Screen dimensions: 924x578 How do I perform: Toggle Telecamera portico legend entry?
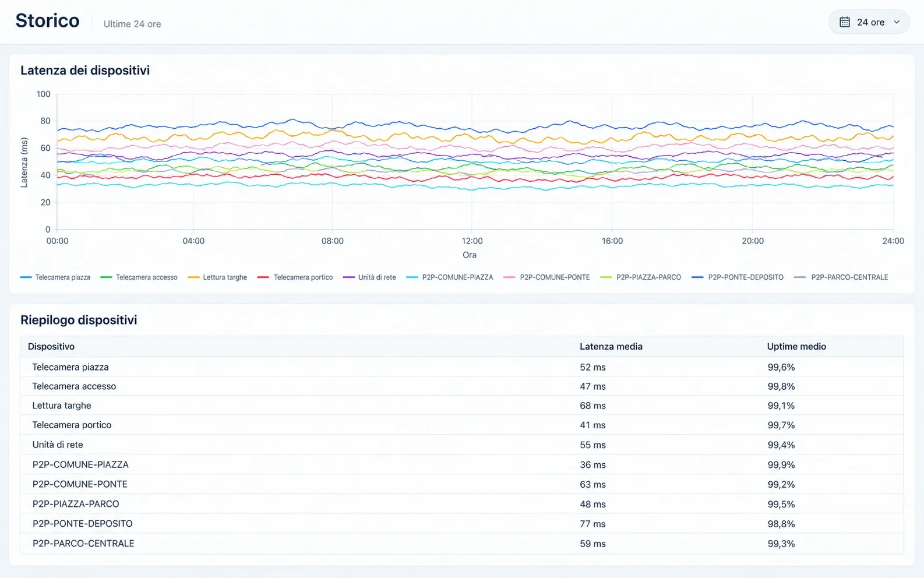pos(295,277)
